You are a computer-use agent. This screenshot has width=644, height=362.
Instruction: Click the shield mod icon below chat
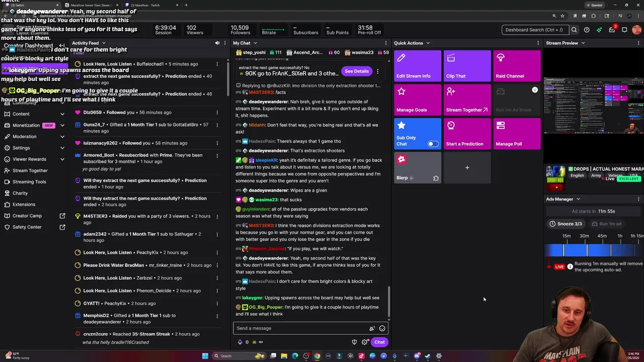pyautogui.click(x=354, y=342)
